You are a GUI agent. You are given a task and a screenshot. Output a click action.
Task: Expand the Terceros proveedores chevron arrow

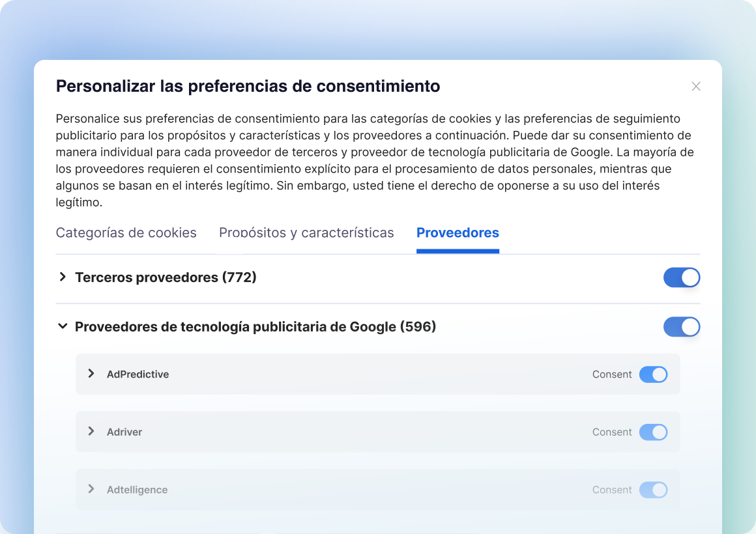[x=63, y=277]
